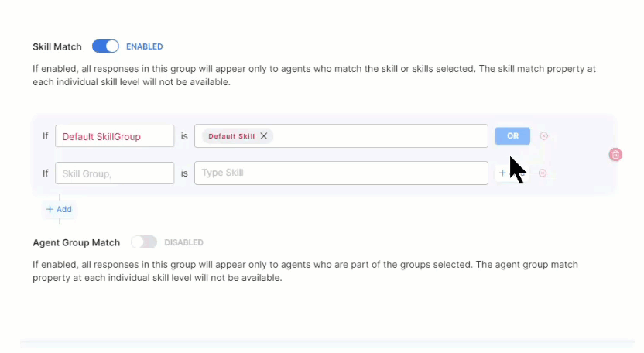Delete the first condition row with circle-x icon
The width and height of the screenshot is (644, 353).
[543, 136]
